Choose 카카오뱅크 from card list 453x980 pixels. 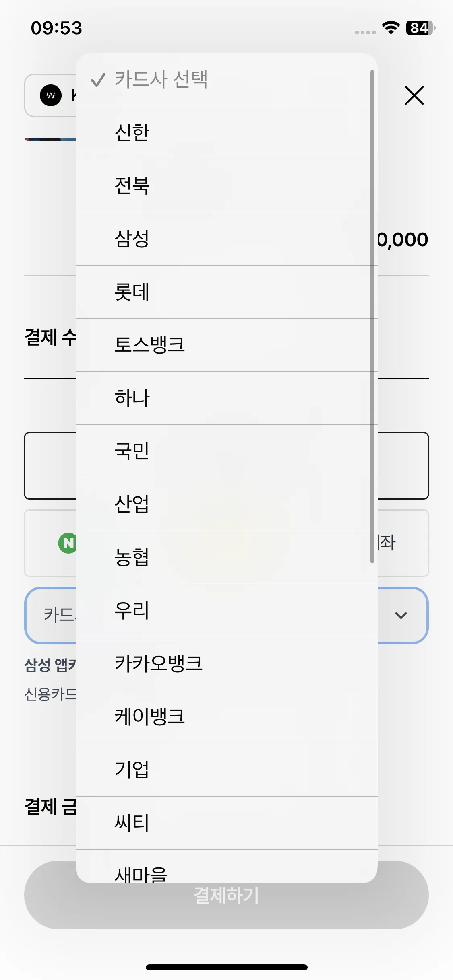(x=226, y=664)
